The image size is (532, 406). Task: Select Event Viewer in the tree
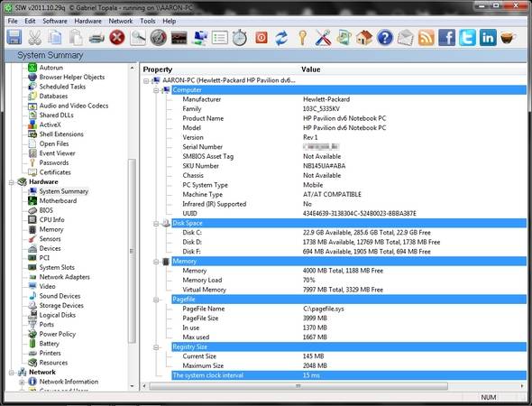coord(57,153)
